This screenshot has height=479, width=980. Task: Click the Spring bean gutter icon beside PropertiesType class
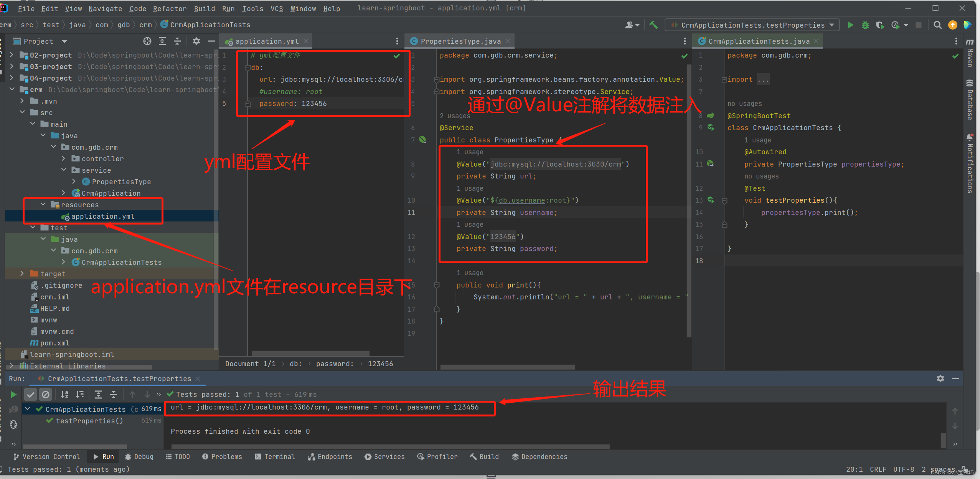tap(422, 140)
